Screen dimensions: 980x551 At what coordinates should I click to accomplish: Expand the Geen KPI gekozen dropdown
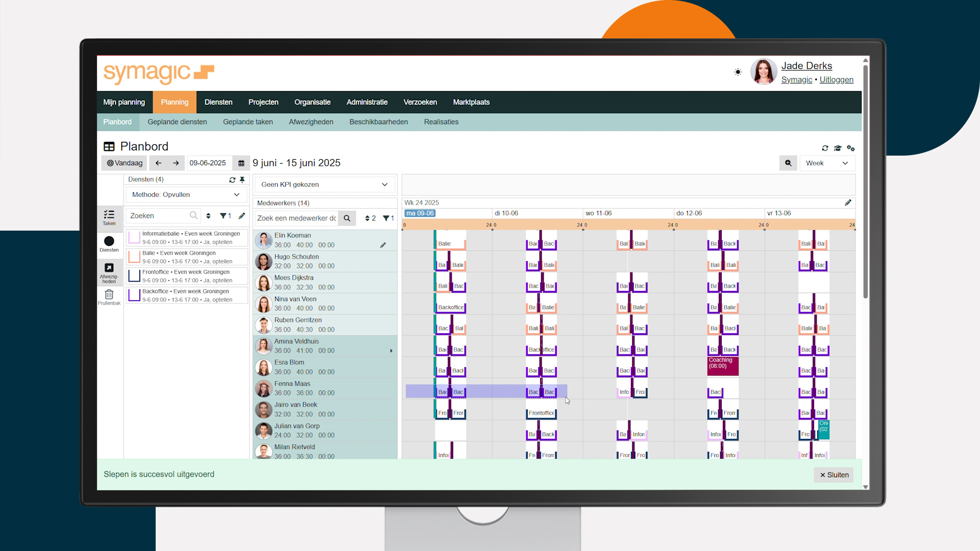[324, 185]
